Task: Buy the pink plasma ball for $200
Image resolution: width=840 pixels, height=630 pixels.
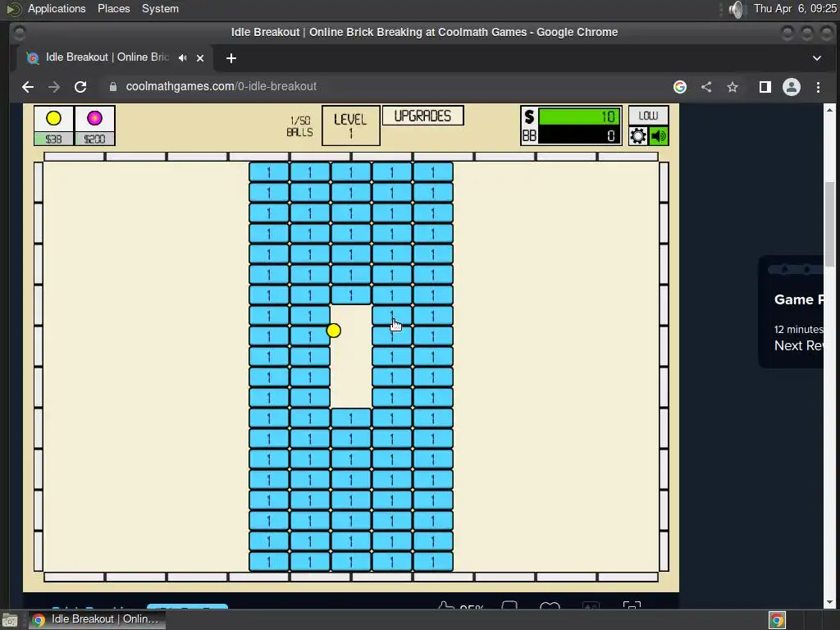Action: 95,126
